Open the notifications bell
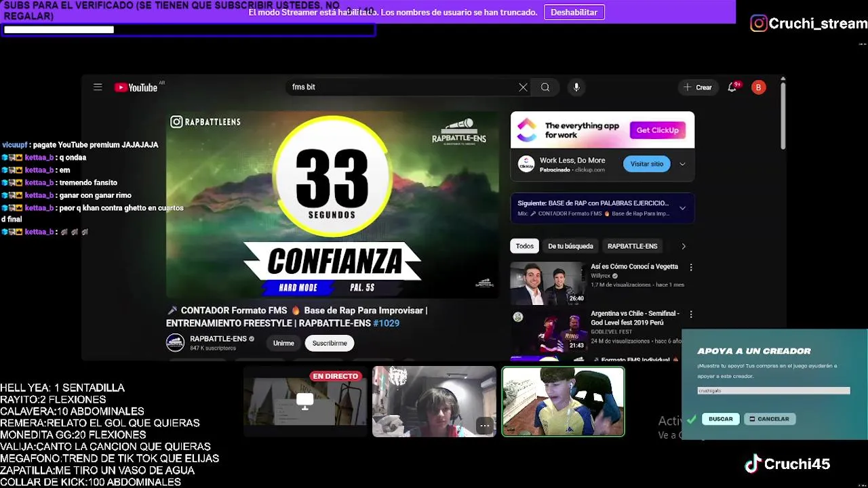Screen dimensions: 868x488 pyautogui.click(x=732, y=87)
